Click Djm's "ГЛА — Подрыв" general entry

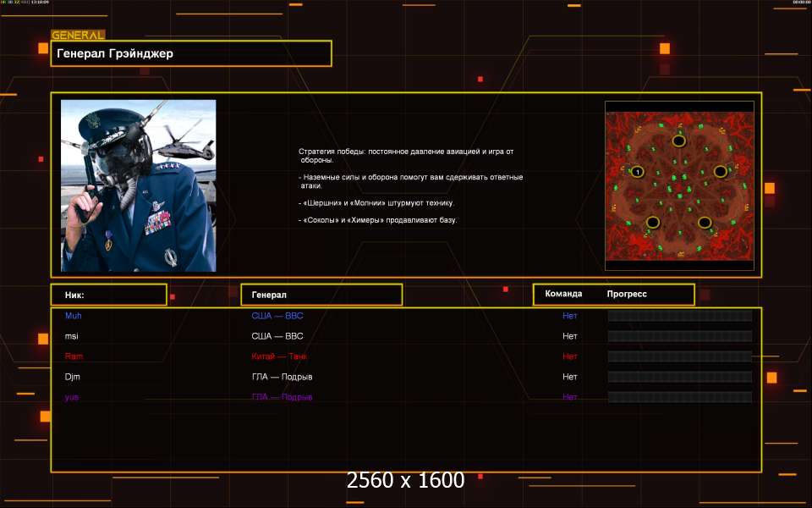(x=282, y=377)
